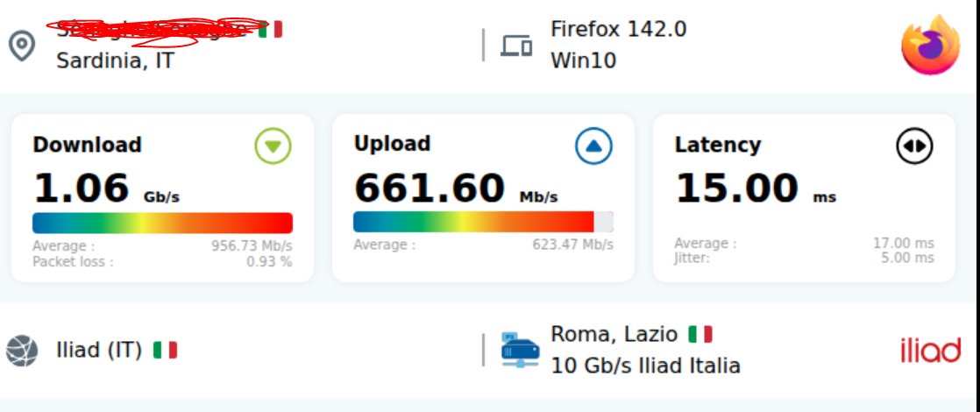The width and height of the screenshot is (980, 412).
Task: Click the location pin icon
Action: coord(22,46)
